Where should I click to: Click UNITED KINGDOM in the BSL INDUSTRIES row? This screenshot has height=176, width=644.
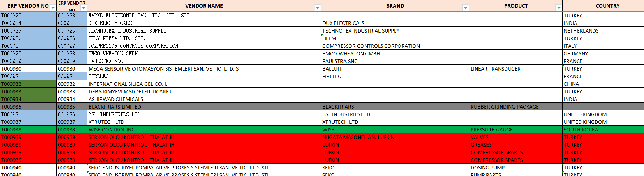coord(603,114)
